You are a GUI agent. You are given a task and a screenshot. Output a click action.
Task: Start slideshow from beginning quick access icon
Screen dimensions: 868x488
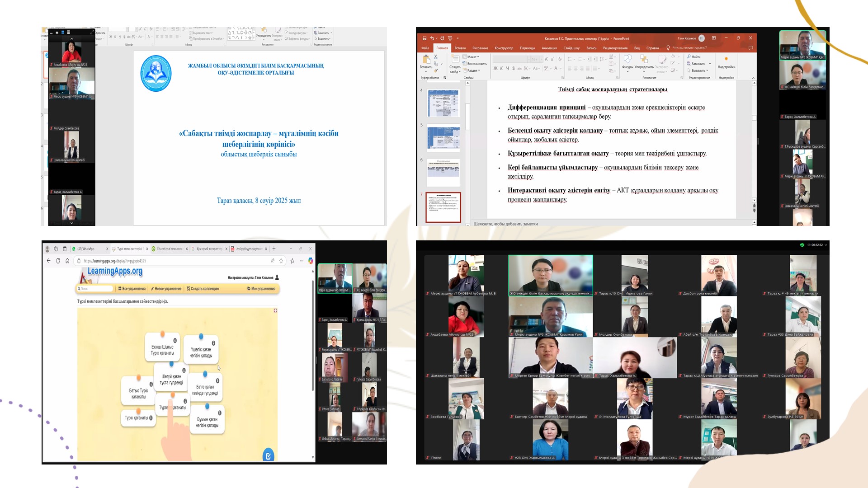[x=450, y=38]
